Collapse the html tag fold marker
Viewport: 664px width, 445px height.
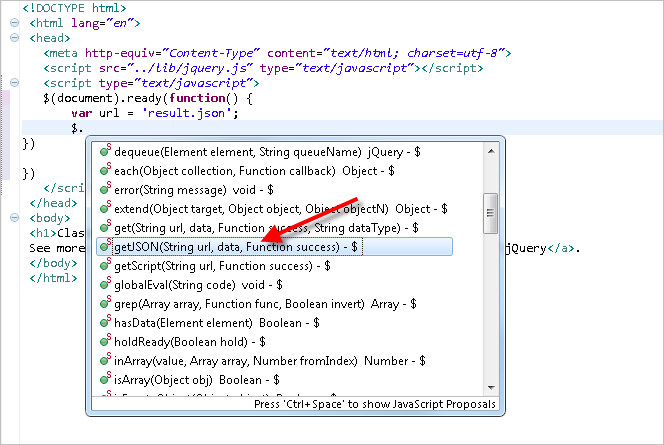pyautogui.click(x=14, y=23)
